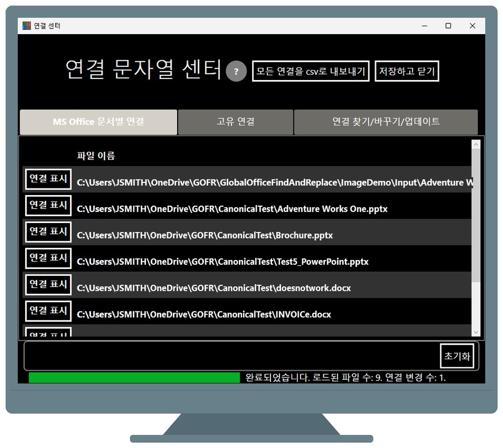Click 연결 표시 next to INVOICe.docx
Viewport: 503px width, 448px height.
pyautogui.click(x=49, y=311)
